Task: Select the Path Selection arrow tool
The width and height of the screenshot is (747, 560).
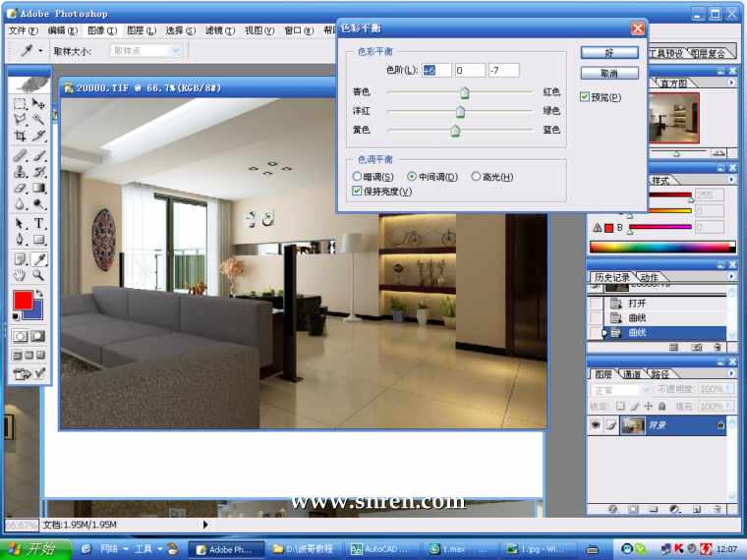Action: (x=20, y=223)
